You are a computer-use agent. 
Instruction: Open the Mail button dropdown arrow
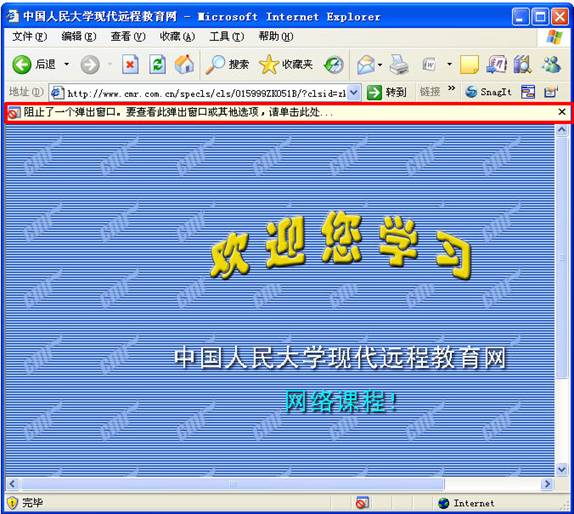click(x=380, y=65)
